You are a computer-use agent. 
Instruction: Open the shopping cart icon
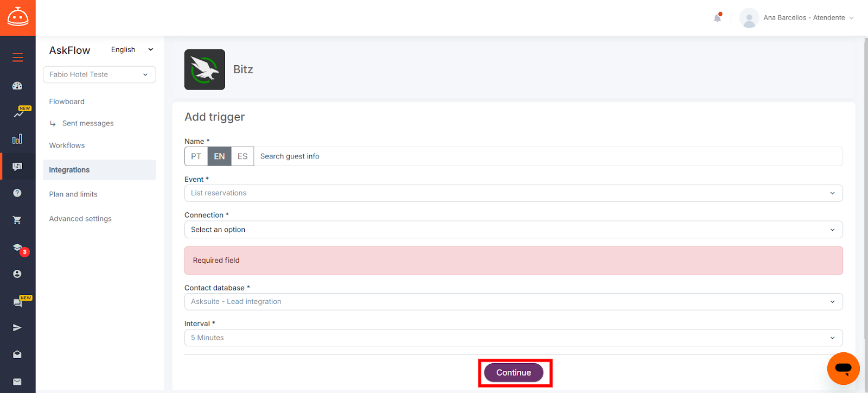17,220
